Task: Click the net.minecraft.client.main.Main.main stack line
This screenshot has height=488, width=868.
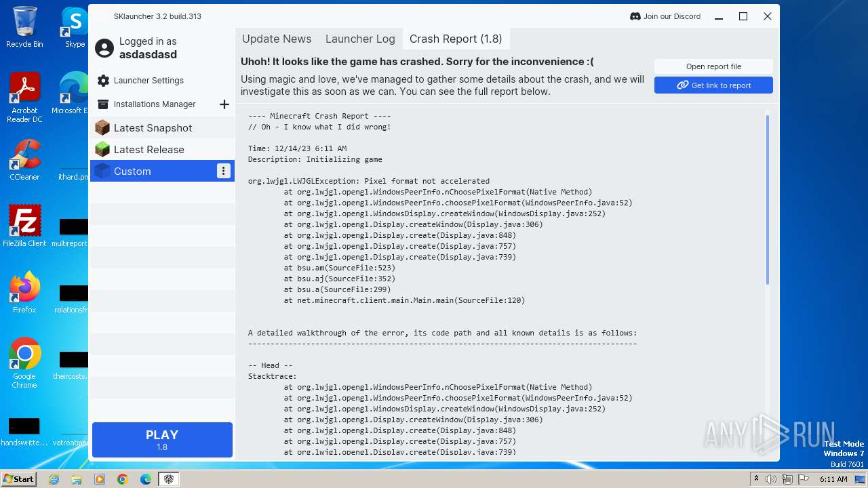Action: click(404, 300)
